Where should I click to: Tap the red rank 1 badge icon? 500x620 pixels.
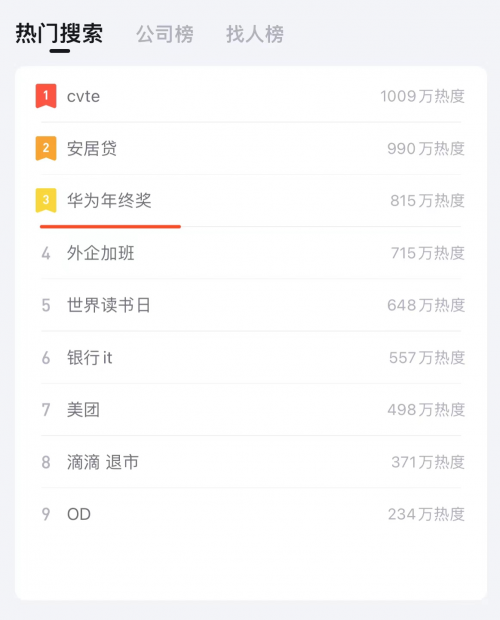(x=46, y=96)
